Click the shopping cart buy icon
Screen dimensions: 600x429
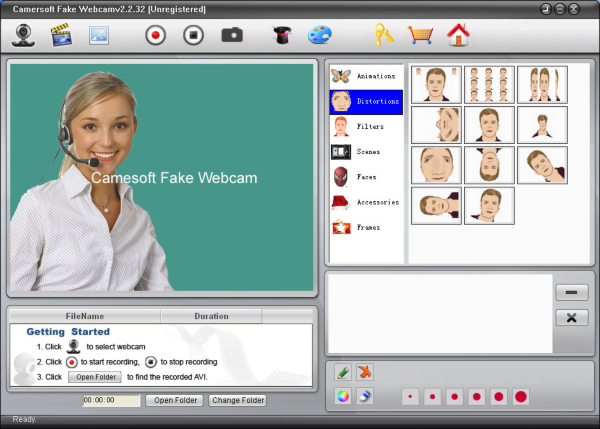(421, 35)
